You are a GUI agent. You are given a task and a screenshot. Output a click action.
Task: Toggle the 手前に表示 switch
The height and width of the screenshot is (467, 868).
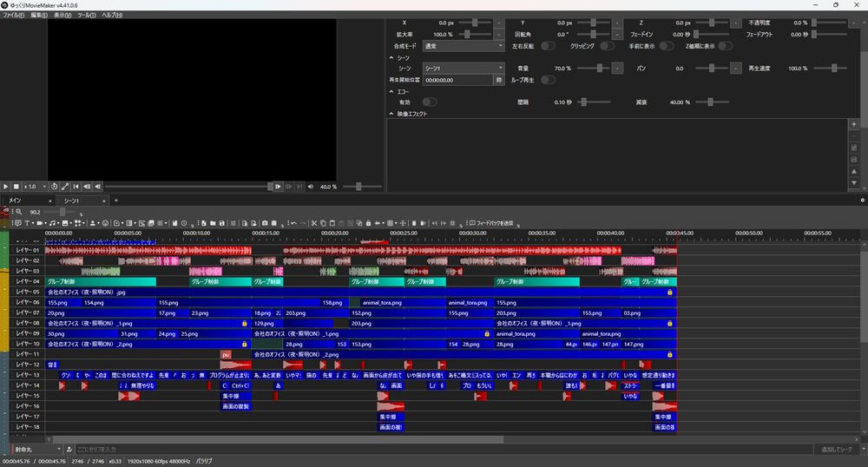[x=667, y=46]
